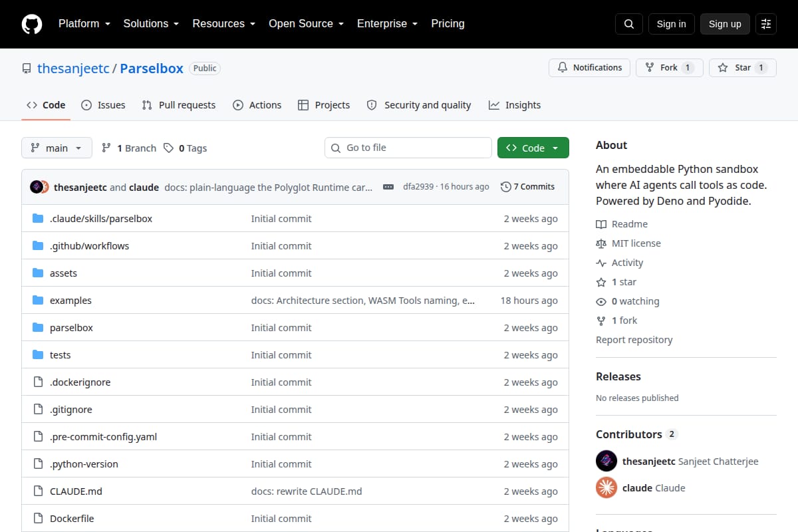The image size is (798, 532).
Task: Star the Parselbox repository
Action: (x=742, y=68)
